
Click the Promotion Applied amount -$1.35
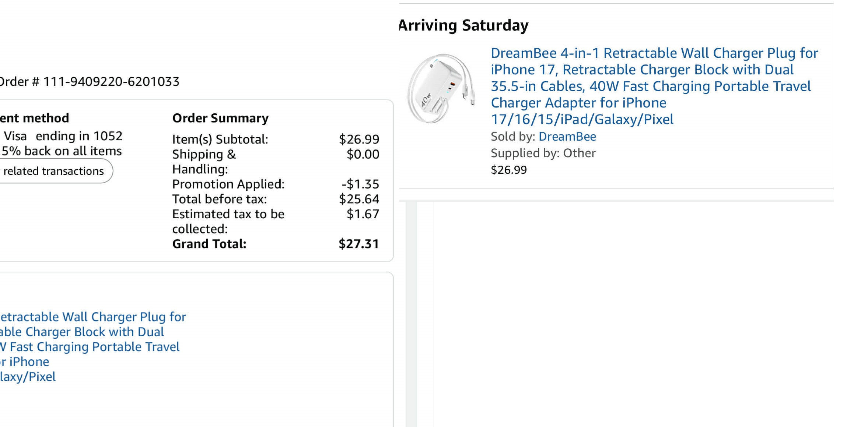point(360,184)
